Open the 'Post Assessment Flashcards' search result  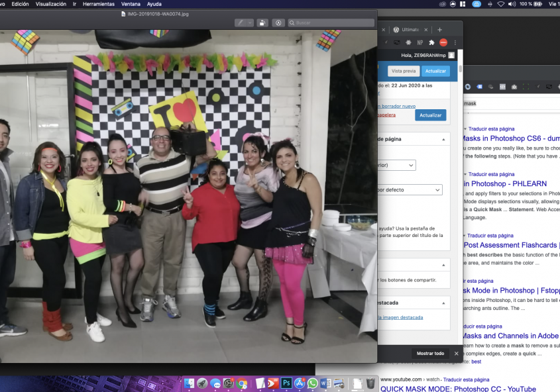click(x=512, y=245)
